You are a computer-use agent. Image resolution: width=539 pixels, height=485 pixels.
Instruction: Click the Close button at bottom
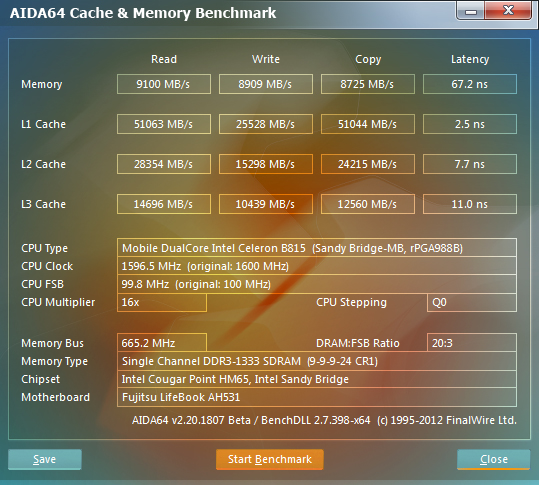pyautogui.click(x=494, y=459)
